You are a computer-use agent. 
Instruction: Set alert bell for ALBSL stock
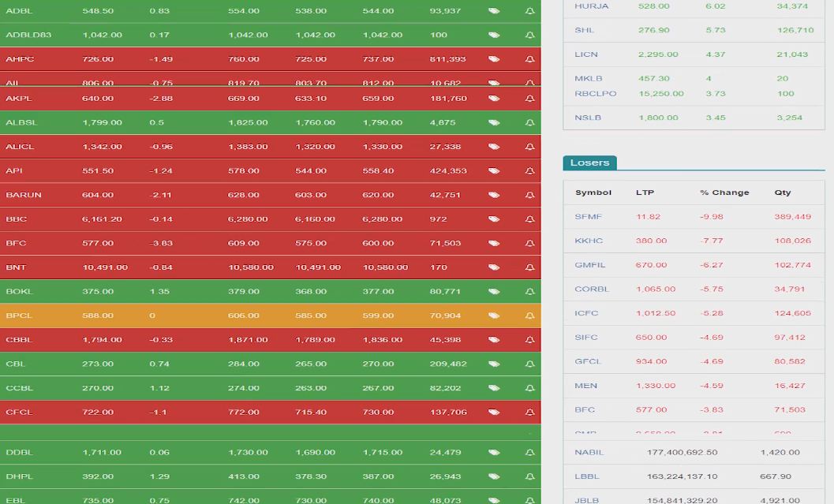pos(529,123)
